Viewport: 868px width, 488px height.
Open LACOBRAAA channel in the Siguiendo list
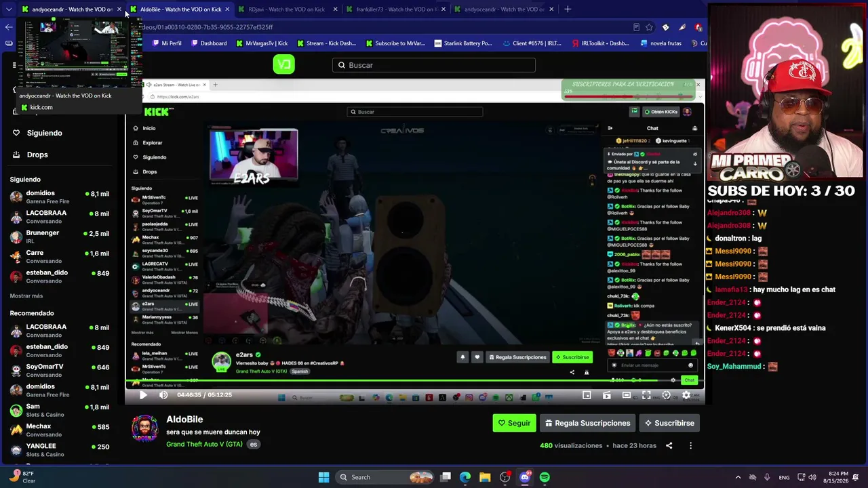point(60,216)
